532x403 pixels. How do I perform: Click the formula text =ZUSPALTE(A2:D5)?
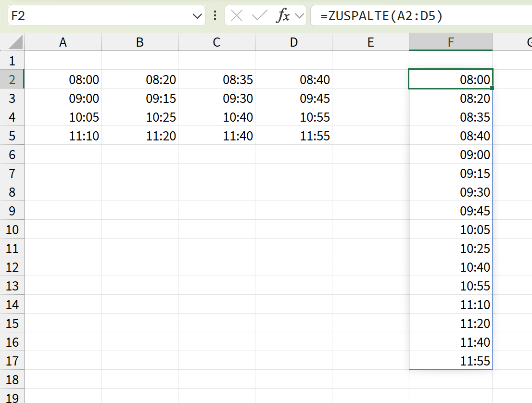click(381, 16)
